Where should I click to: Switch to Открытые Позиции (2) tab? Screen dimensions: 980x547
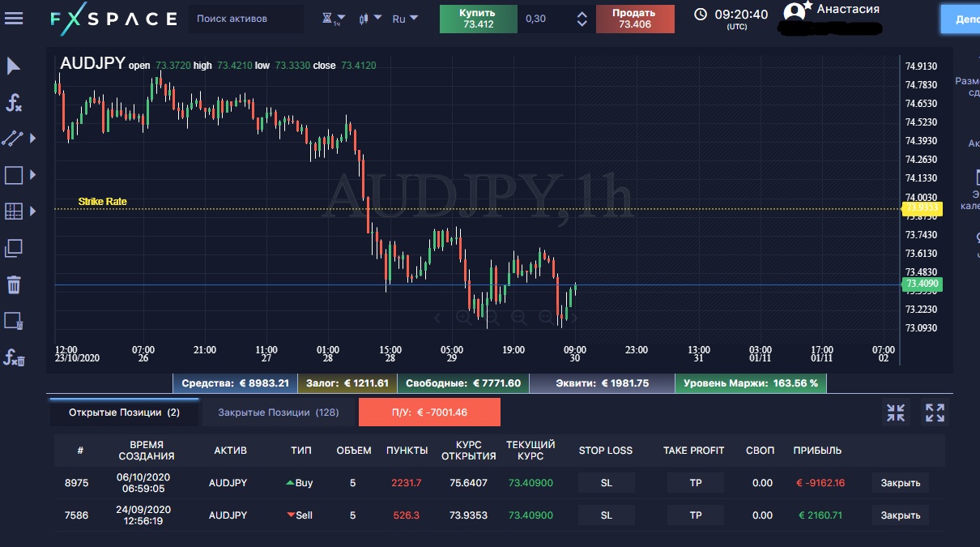click(x=124, y=412)
